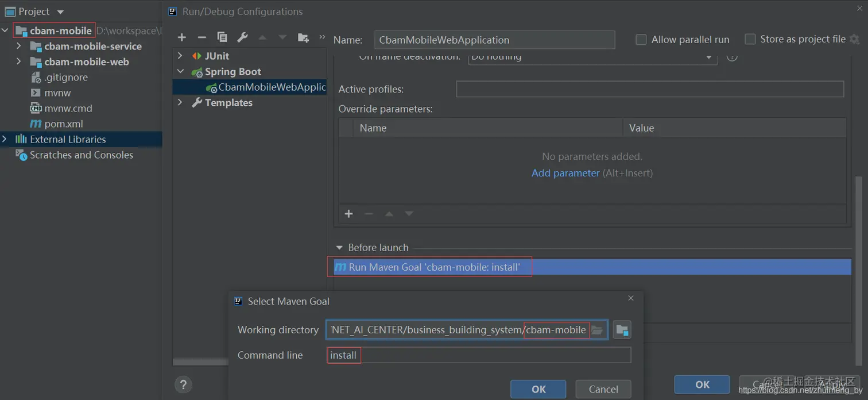Click the Active profiles field
The image size is (868, 400).
coord(650,89)
